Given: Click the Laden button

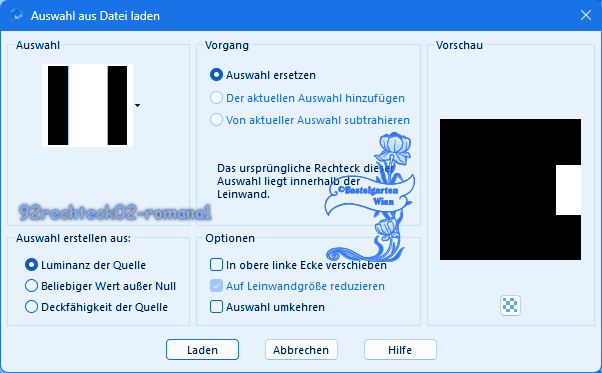Looking at the screenshot, I should point(202,350).
